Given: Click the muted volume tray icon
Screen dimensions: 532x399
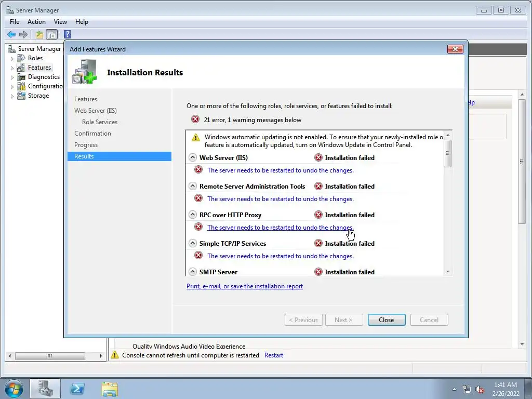Looking at the screenshot, I should tap(480, 390).
